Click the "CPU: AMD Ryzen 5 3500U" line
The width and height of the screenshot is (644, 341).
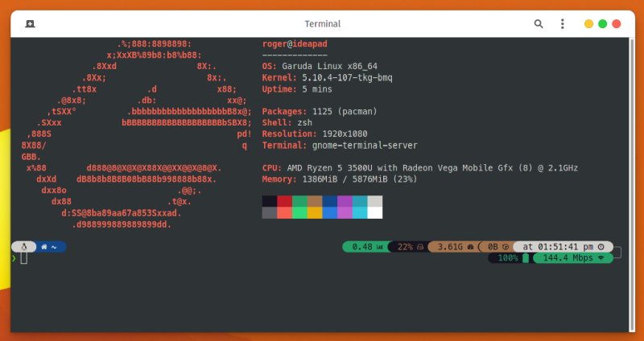[x=419, y=168]
